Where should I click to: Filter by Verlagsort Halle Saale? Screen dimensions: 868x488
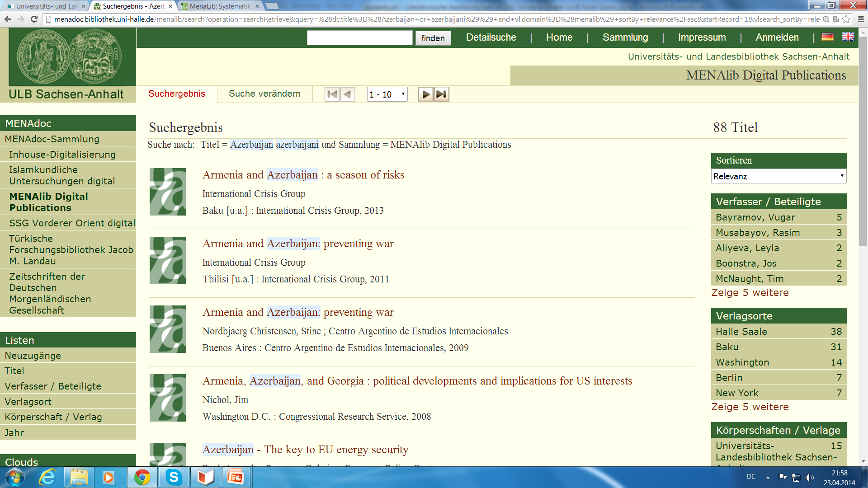tap(778, 332)
